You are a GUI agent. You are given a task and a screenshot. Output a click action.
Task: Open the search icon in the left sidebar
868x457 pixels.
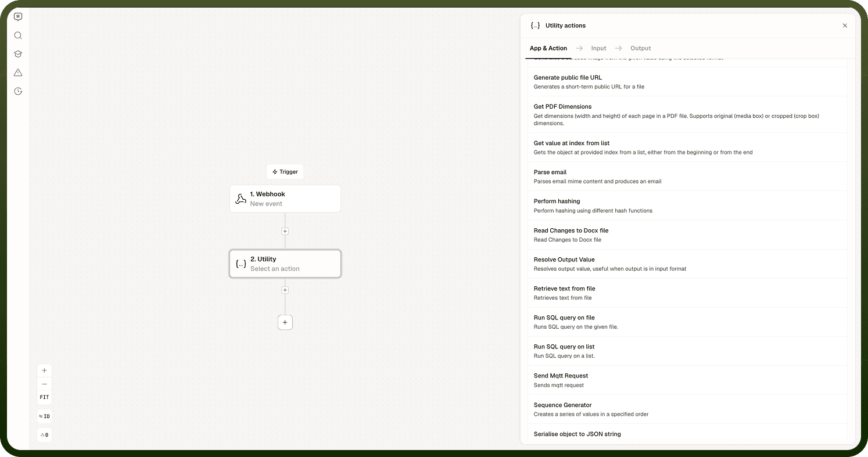click(x=18, y=35)
